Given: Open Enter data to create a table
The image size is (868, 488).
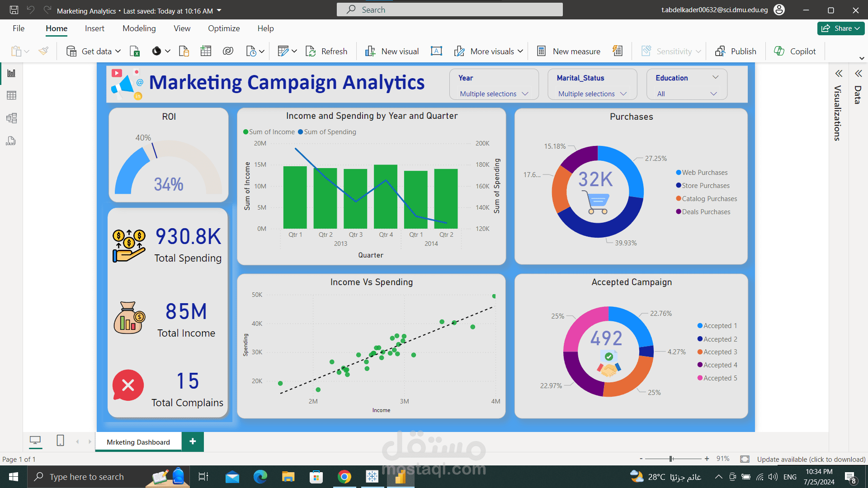Looking at the screenshot, I should (x=206, y=51).
